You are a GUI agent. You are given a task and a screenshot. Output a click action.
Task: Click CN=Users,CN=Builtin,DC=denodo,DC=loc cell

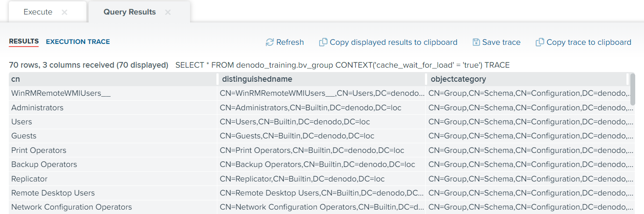click(x=321, y=122)
